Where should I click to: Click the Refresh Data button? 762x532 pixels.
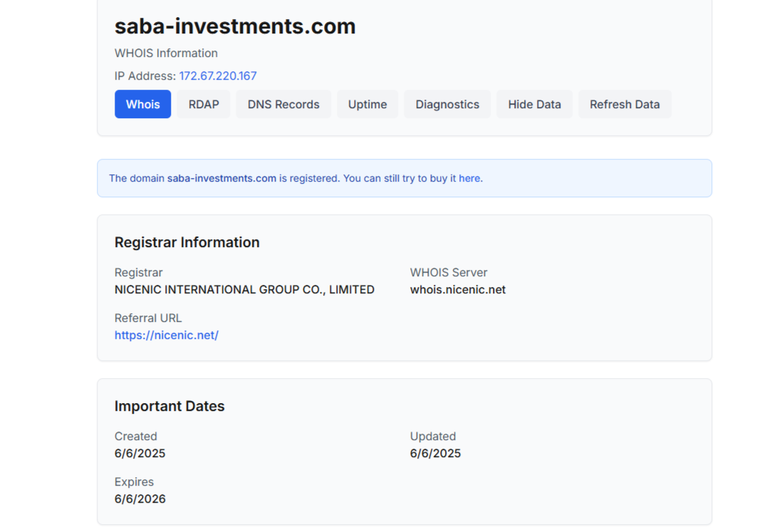(625, 104)
